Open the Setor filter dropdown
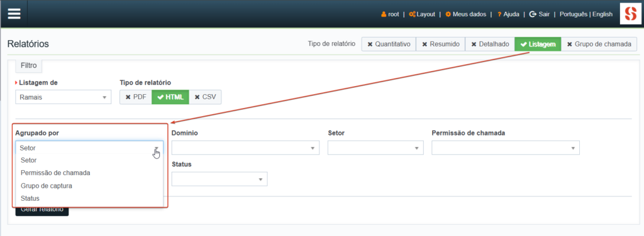 [x=375, y=148]
